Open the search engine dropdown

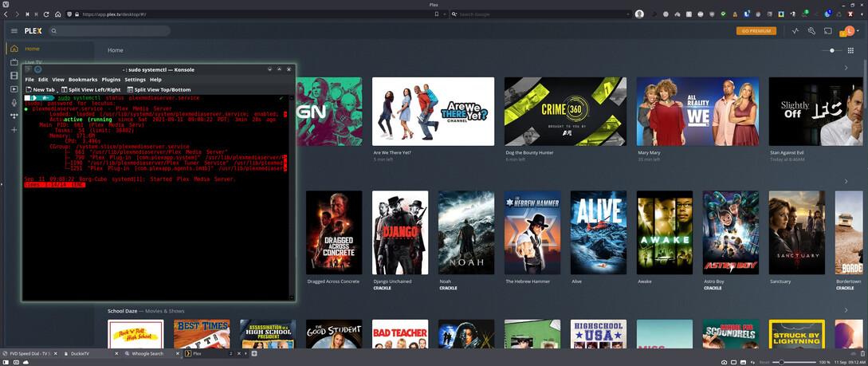click(454, 14)
